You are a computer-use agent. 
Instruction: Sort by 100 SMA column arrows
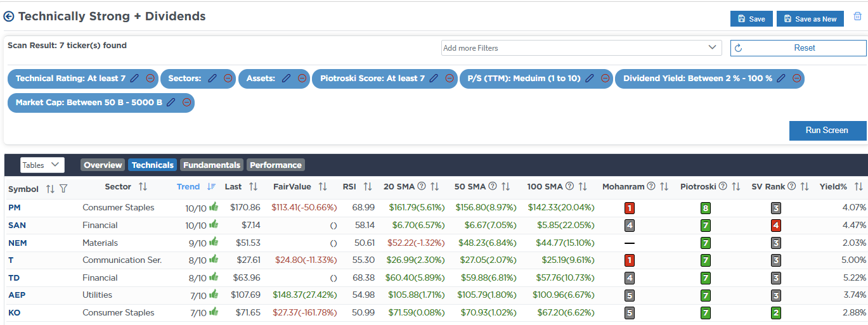(583, 186)
